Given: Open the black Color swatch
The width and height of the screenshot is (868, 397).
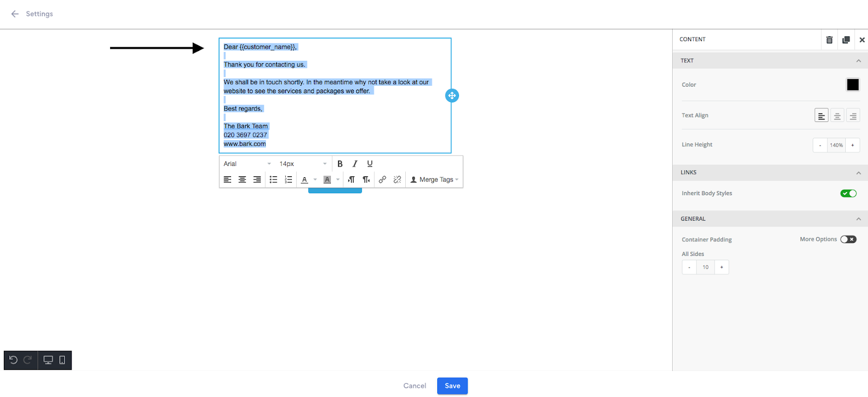Looking at the screenshot, I should coord(853,85).
